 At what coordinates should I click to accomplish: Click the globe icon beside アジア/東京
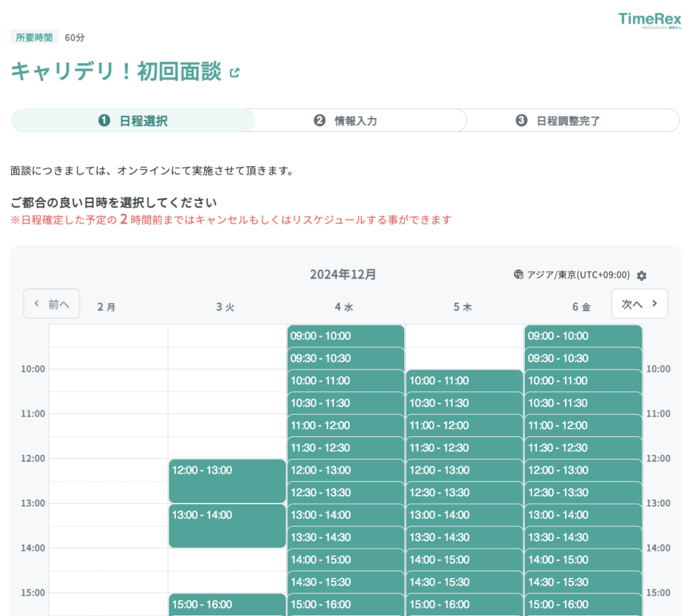pyautogui.click(x=519, y=275)
